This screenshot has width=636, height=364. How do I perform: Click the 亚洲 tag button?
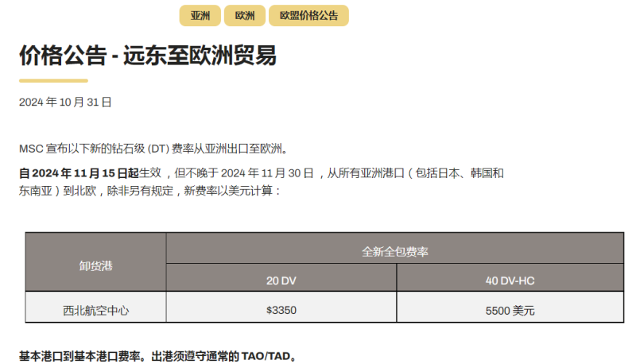[x=200, y=16]
